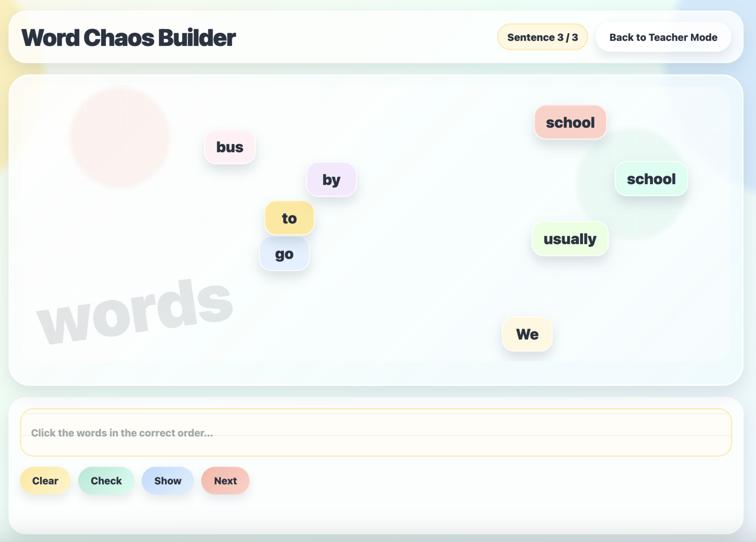This screenshot has width=756, height=542.
Task: Select the 'We' word tile
Action: [x=527, y=334]
